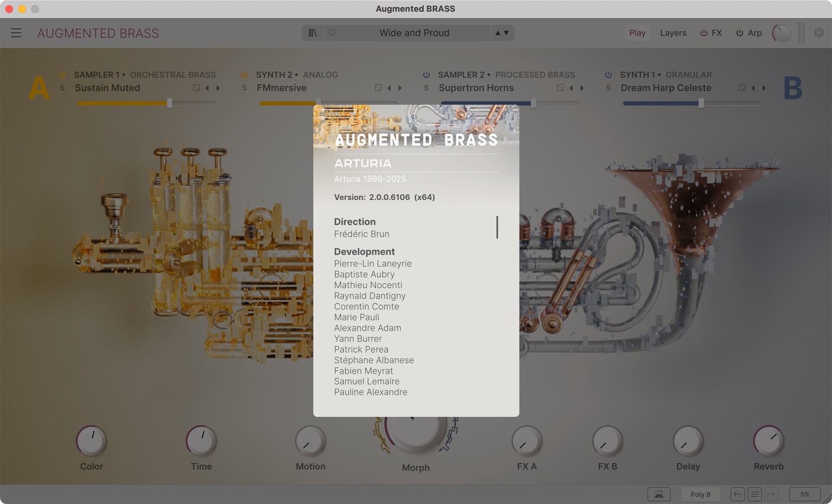Open the Arp tab
This screenshot has height=504, width=832.
(754, 33)
